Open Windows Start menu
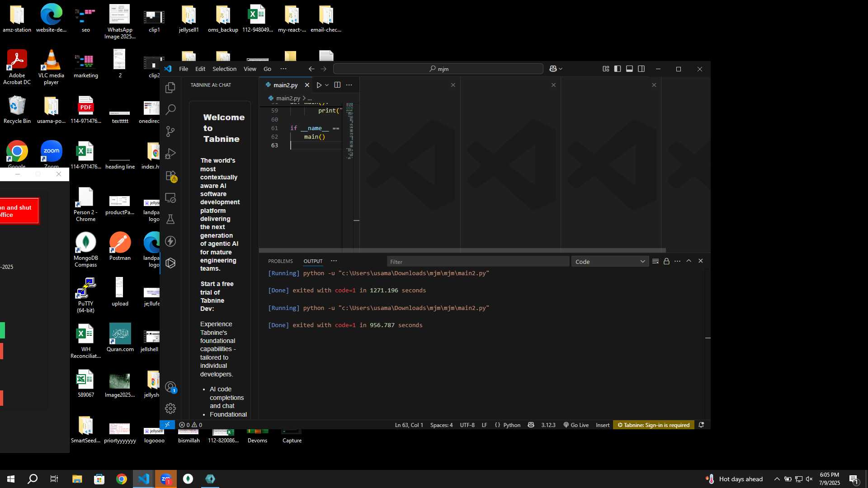868x488 pixels. coord(11,479)
